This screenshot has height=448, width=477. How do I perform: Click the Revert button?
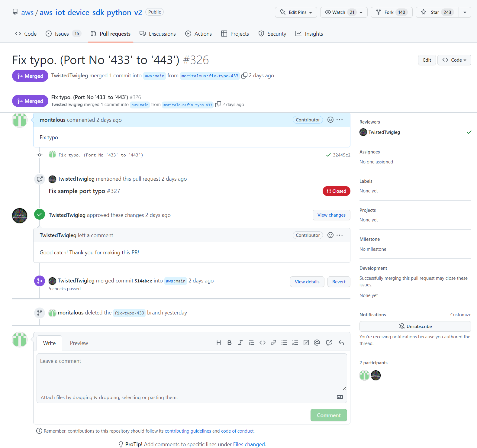(x=339, y=282)
